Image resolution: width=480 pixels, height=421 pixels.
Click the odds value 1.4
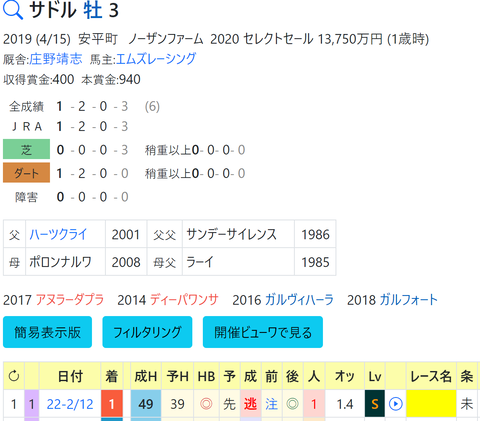tap(345, 404)
